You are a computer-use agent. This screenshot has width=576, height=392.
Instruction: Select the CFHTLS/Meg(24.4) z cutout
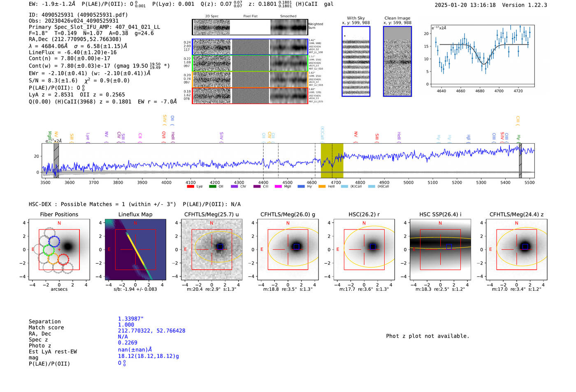(x=516, y=249)
